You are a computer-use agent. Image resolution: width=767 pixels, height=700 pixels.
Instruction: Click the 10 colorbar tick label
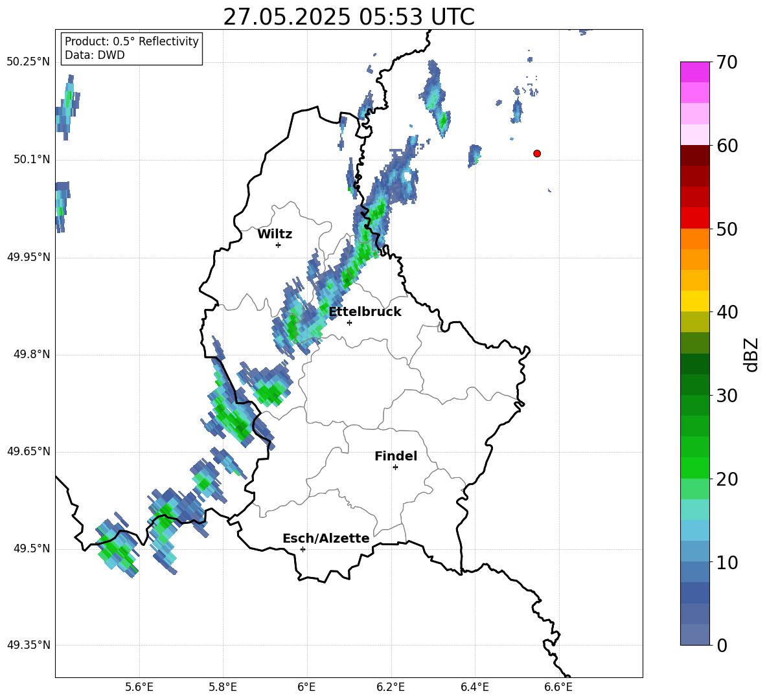coord(727,562)
